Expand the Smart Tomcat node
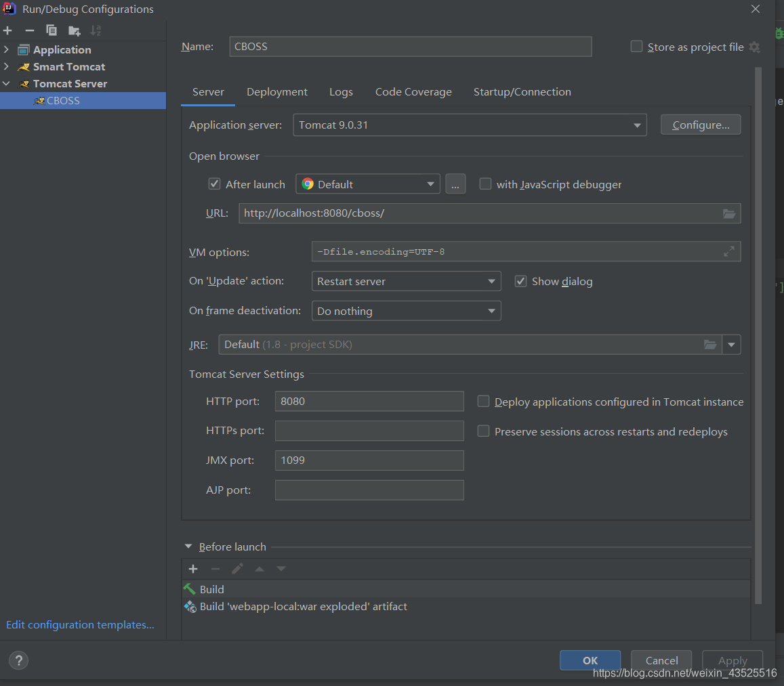Screen dimensions: 784x686 [x=6, y=66]
